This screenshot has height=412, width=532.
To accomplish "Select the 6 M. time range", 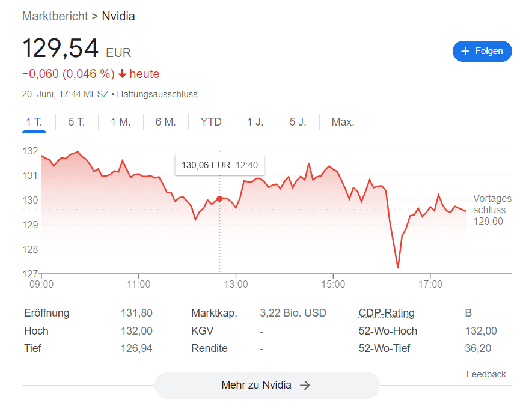I will coord(165,122).
